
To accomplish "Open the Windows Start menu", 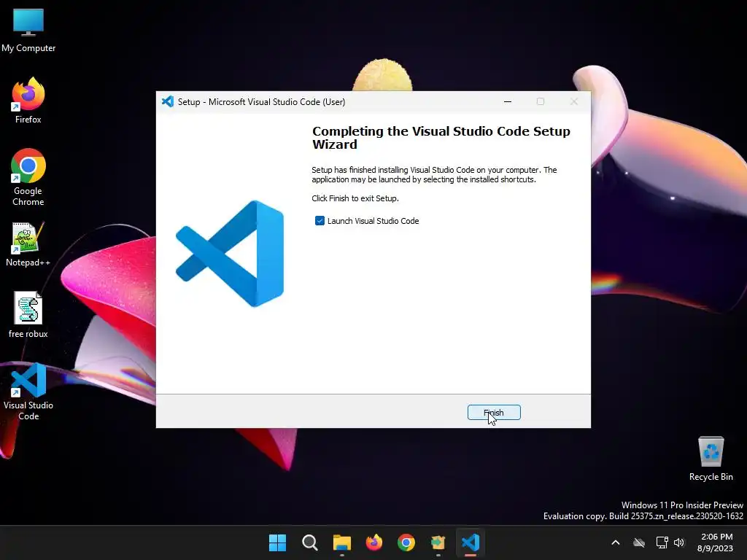I will click(277, 542).
